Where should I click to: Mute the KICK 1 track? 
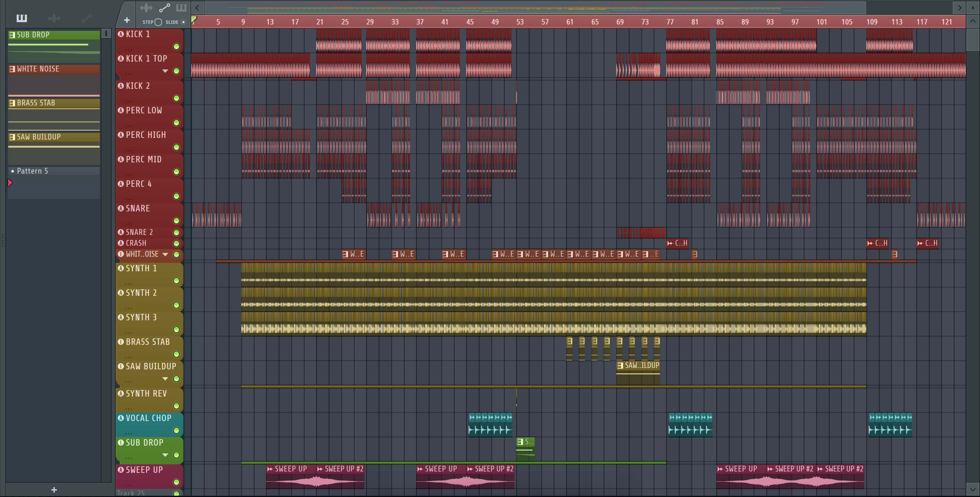click(x=176, y=46)
